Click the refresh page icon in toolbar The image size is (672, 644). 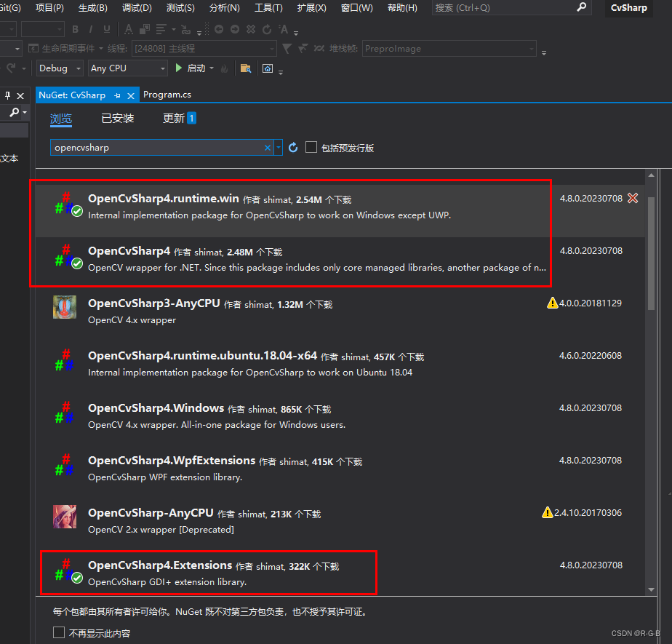(x=267, y=29)
